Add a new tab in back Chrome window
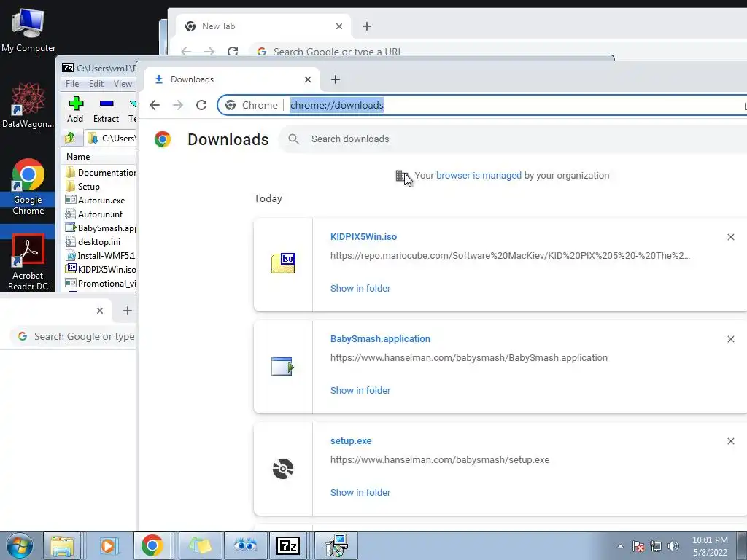 [367, 26]
